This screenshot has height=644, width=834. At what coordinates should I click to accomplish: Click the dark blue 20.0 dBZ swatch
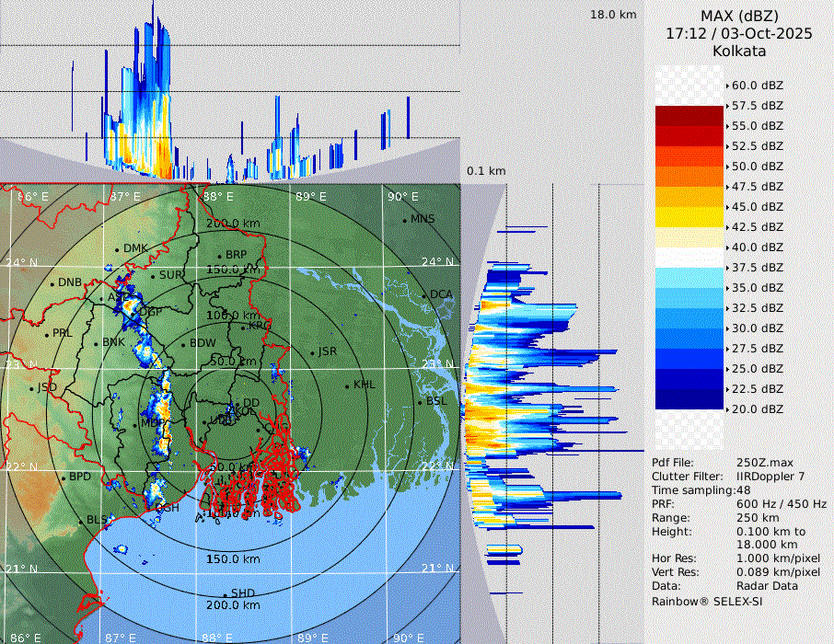click(689, 399)
